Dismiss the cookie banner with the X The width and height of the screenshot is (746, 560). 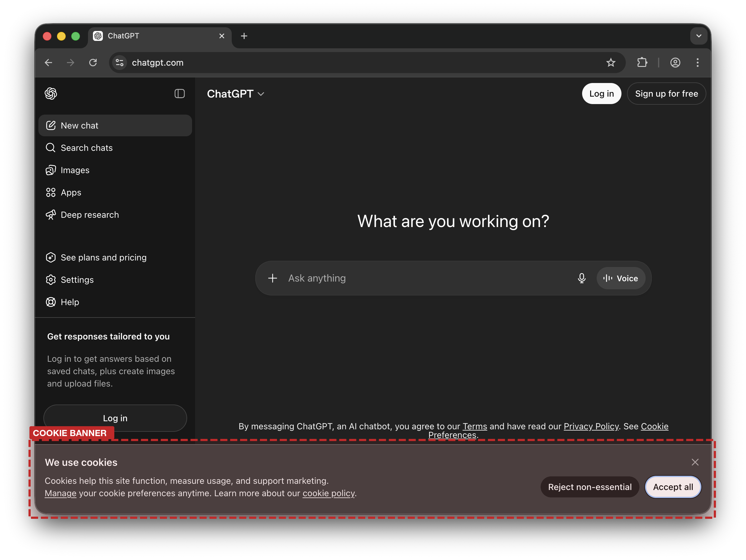(x=695, y=462)
